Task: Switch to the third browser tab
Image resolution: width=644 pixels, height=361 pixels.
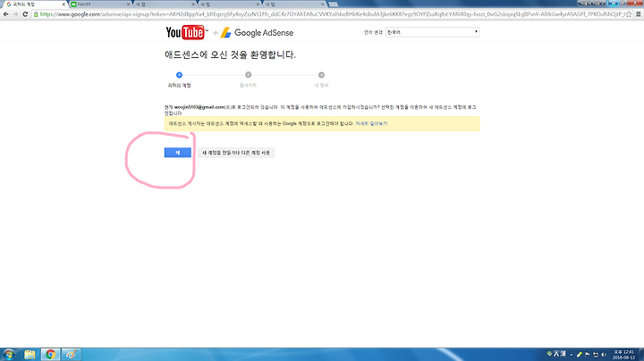Action: pos(164,4)
